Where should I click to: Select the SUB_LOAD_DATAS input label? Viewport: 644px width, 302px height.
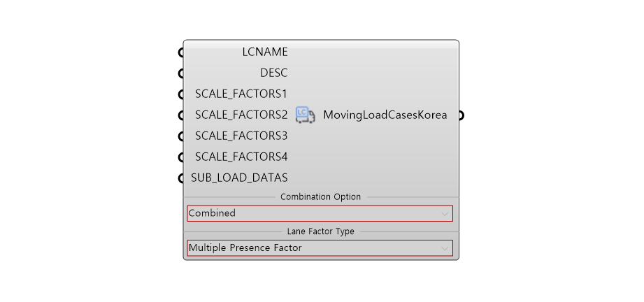pos(239,178)
